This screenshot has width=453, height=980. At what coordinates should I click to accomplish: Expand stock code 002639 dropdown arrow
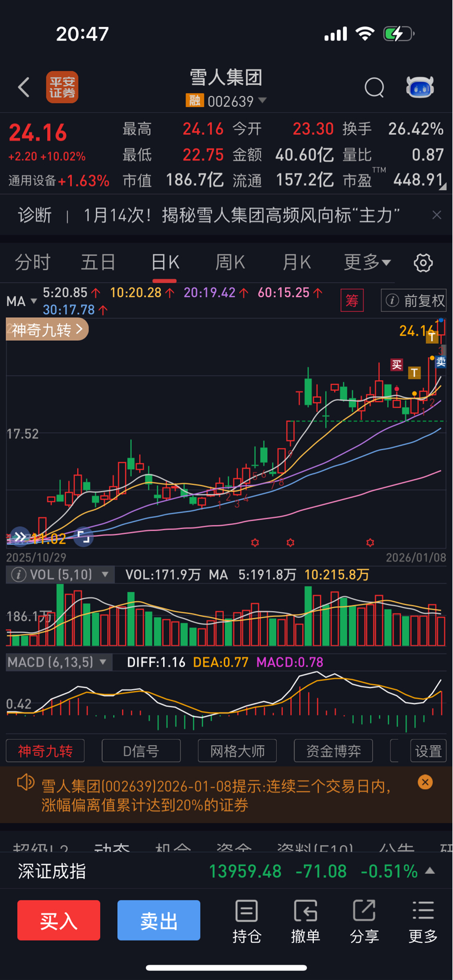click(x=263, y=101)
